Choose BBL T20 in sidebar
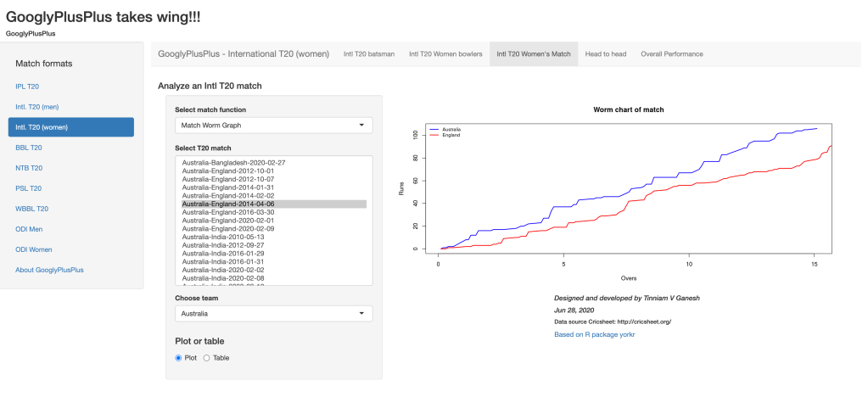This screenshot has width=868, height=397. (x=28, y=148)
